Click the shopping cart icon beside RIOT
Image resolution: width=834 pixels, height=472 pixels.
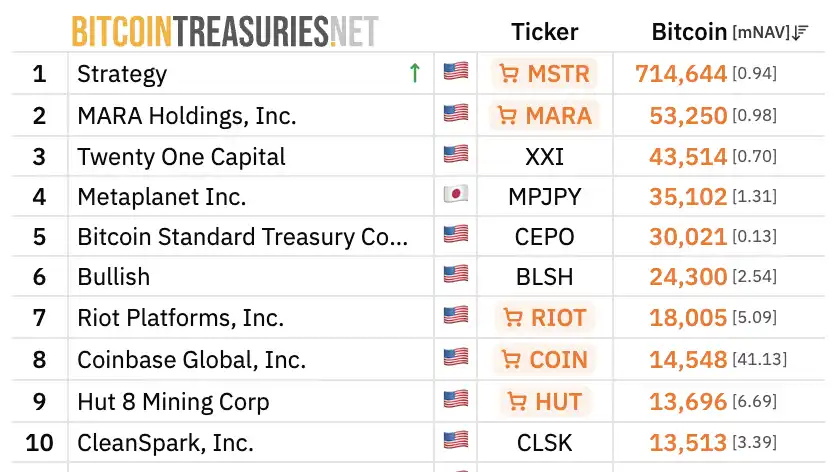514,318
